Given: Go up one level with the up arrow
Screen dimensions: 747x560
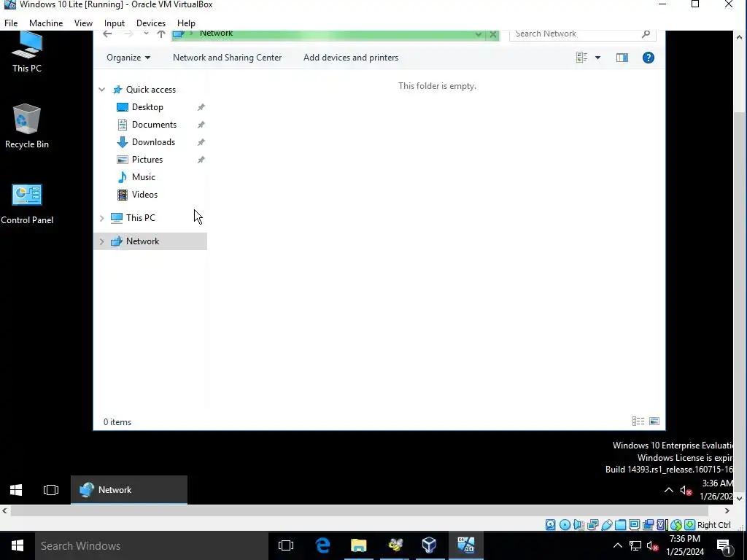Looking at the screenshot, I should click(161, 34).
